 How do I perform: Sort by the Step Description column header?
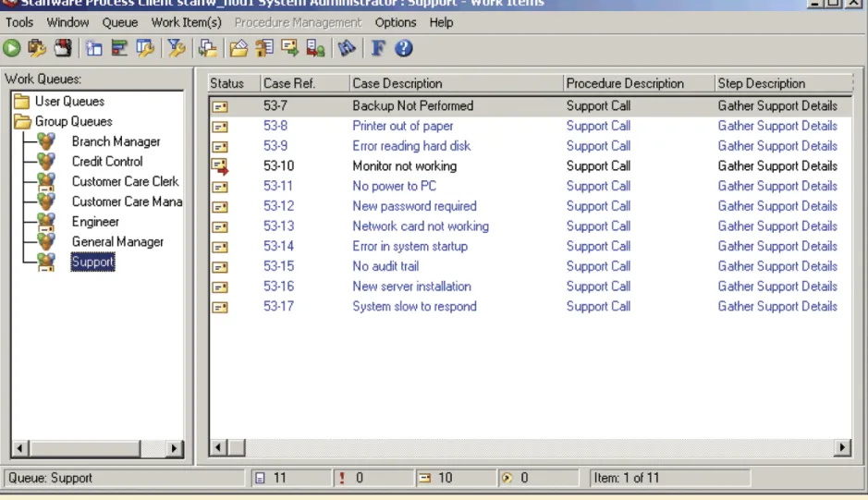[x=783, y=83]
